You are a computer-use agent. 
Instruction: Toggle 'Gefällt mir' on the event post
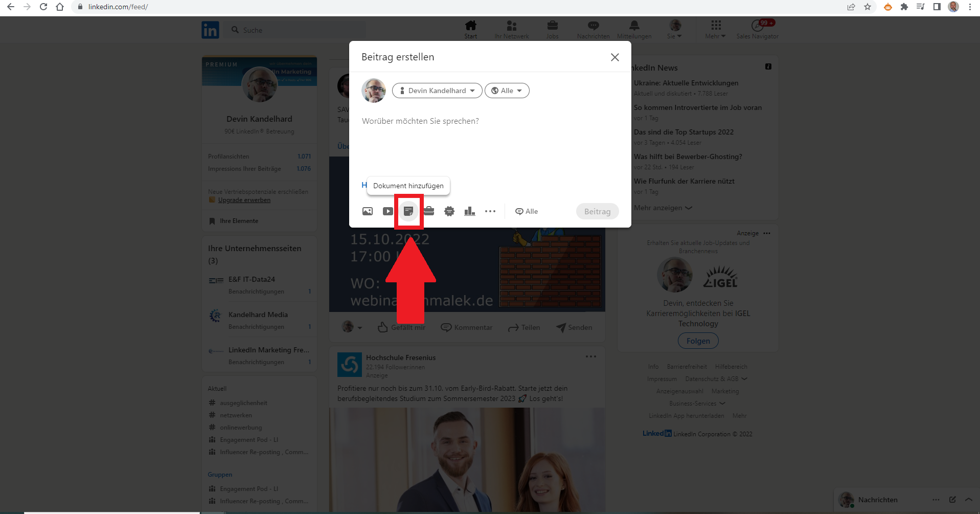tap(401, 327)
